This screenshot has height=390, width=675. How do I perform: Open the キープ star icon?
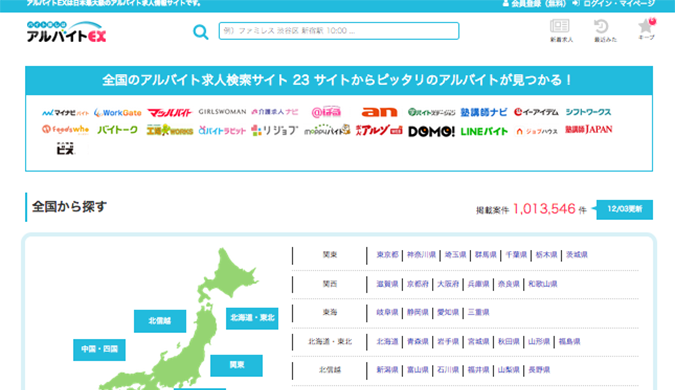coord(646,29)
